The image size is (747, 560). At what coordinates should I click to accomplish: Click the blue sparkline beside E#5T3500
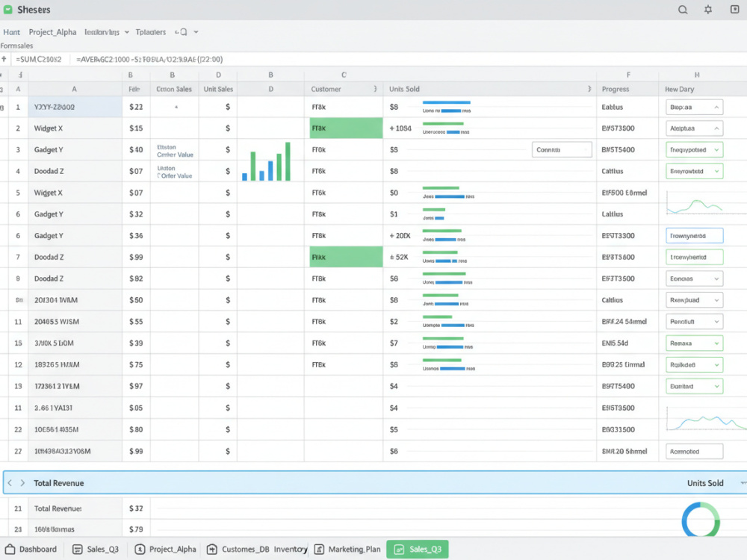point(706,419)
